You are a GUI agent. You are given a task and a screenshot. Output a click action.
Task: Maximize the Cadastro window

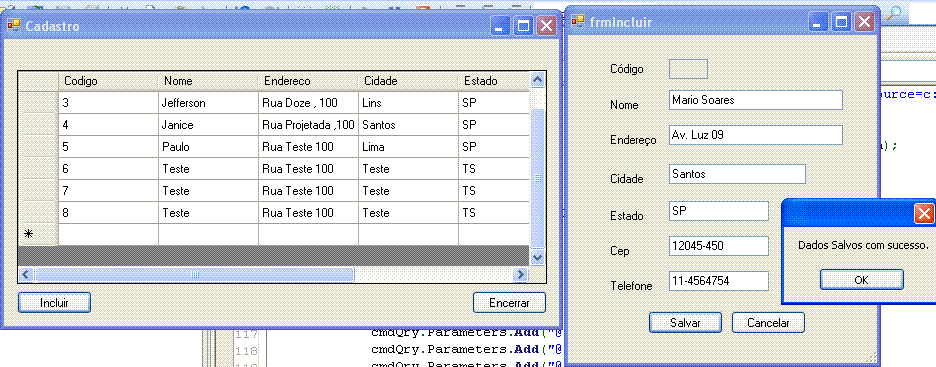coord(524,26)
